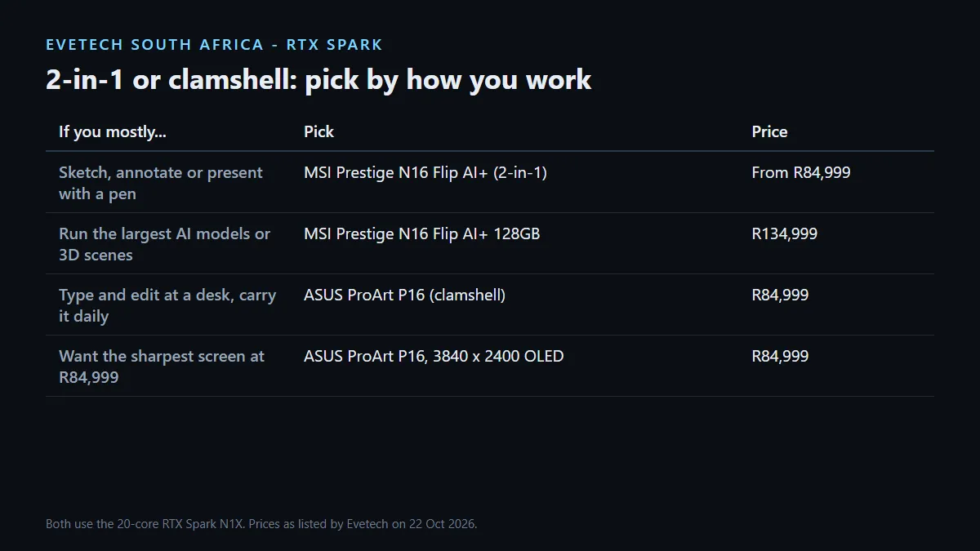
Task: Select the 'Price' column header
Action: pos(769,131)
